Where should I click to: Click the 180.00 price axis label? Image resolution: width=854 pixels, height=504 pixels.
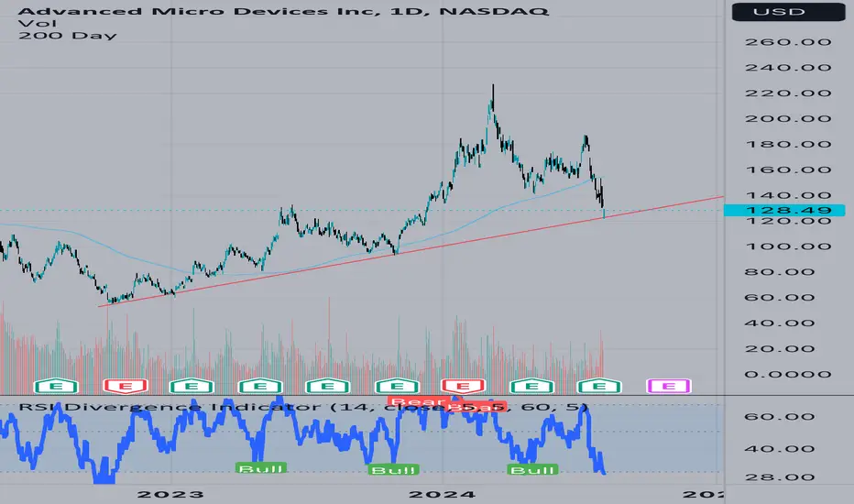tap(788, 145)
